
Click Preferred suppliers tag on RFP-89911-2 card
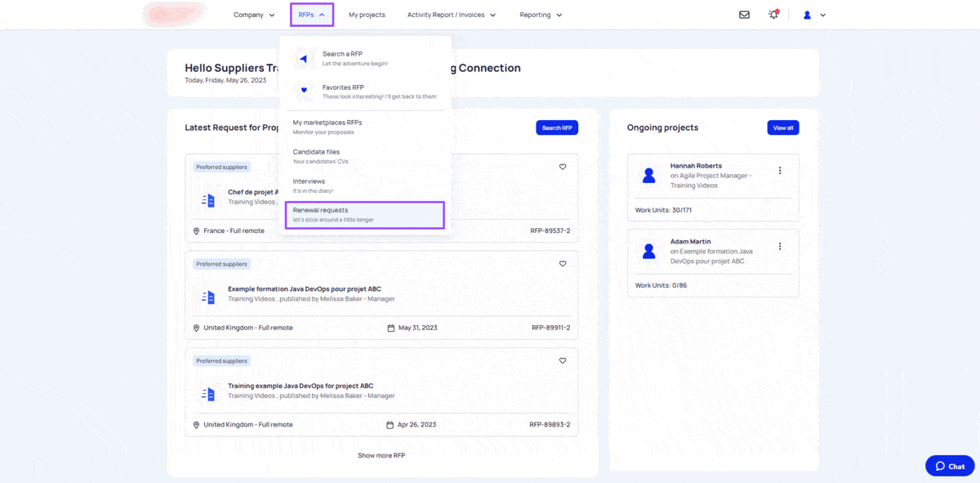(221, 264)
